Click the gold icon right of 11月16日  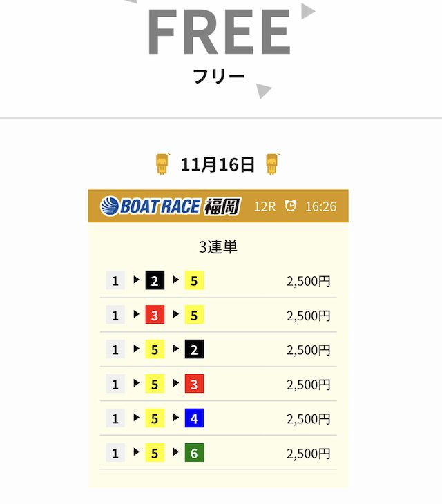click(x=273, y=164)
